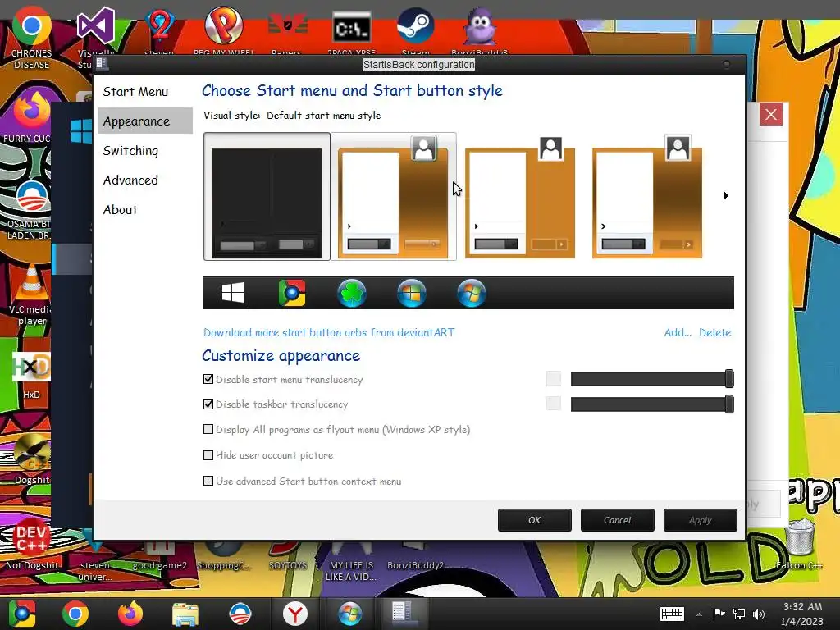Viewport: 840px width, 630px height.
Task: Enable Display All programs as flyout menu
Action: click(x=208, y=429)
